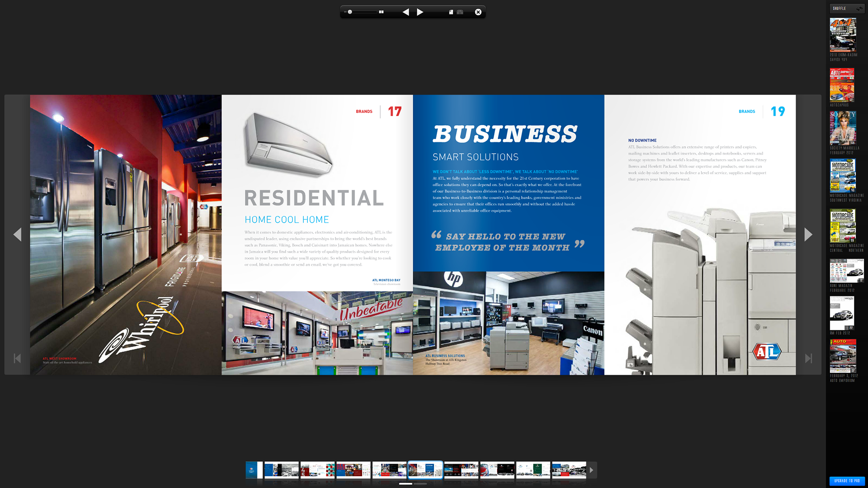Image resolution: width=868 pixels, height=488 pixels.
Task: Switch to single page view icon
Action: pos(451,12)
